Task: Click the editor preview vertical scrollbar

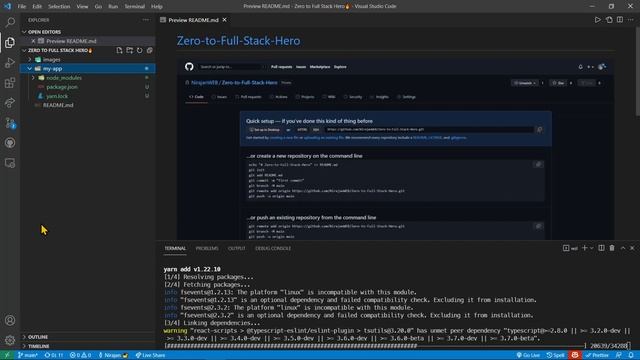Action: click(x=637, y=71)
